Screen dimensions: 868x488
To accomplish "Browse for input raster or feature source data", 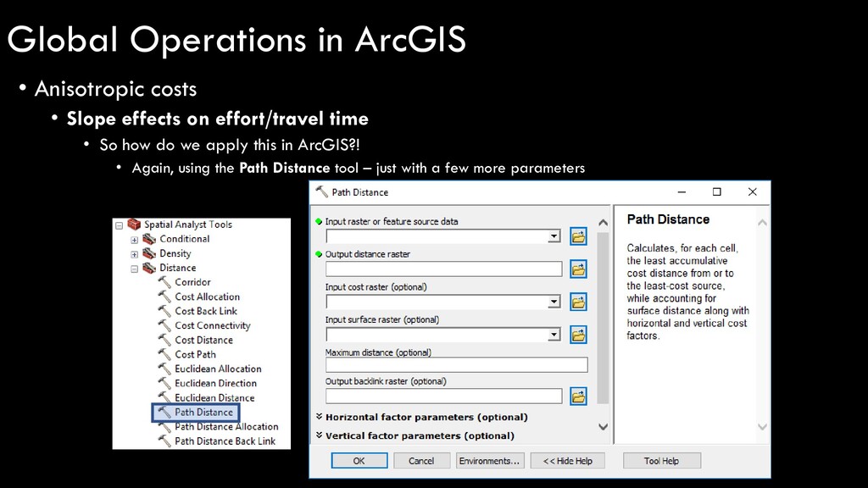I will tap(578, 237).
